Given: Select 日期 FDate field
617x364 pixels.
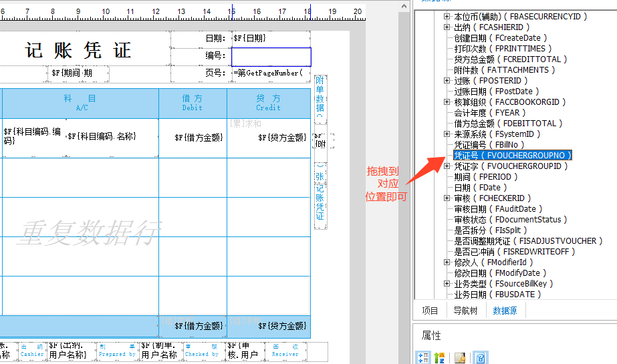Looking at the screenshot, I should click(480, 188).
